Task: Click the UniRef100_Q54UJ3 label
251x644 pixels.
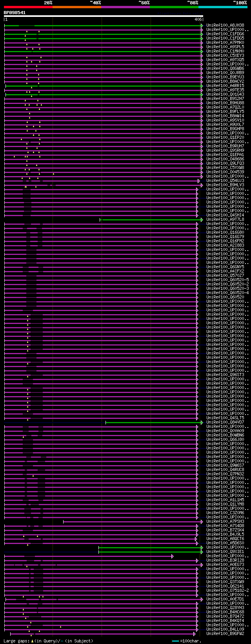Action: pyautogui.click(x=225, y=181)
